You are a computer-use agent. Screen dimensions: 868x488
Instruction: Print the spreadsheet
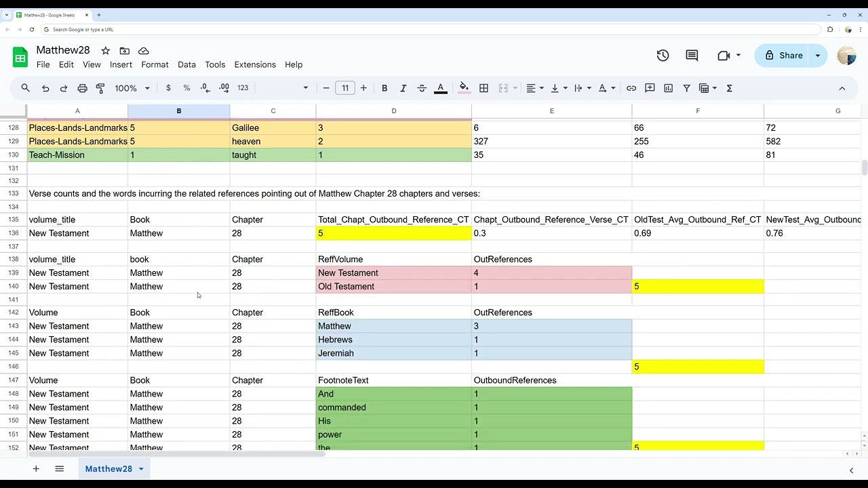(x=82, y=88)
